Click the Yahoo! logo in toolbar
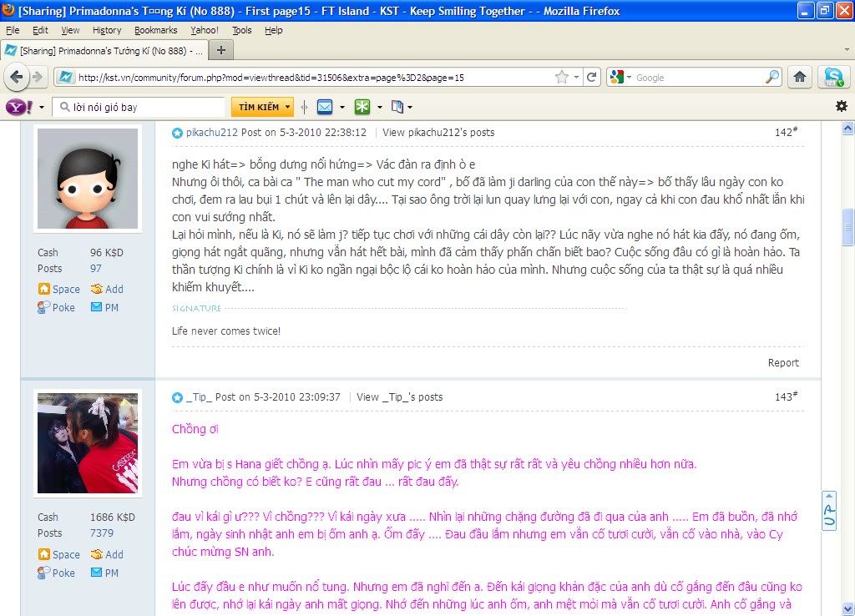This screenshot has height=616, width=855. 19,107
